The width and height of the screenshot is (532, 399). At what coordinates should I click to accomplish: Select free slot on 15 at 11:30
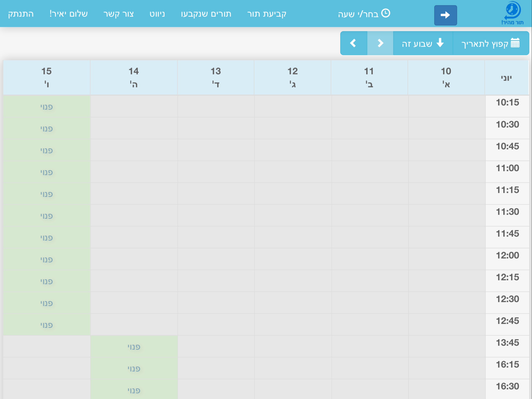tap(47, 216)
